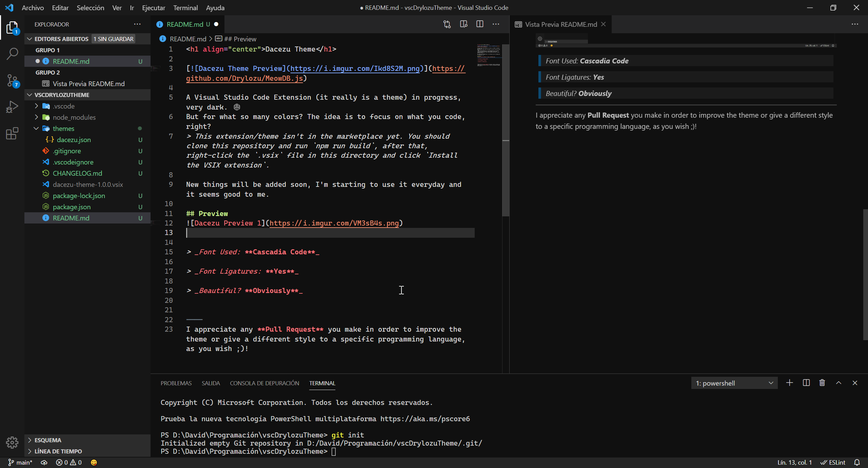Open the Ayuda menu
Image resolution: width=868 pixels, height=468 pixels.
click(215, 7)
